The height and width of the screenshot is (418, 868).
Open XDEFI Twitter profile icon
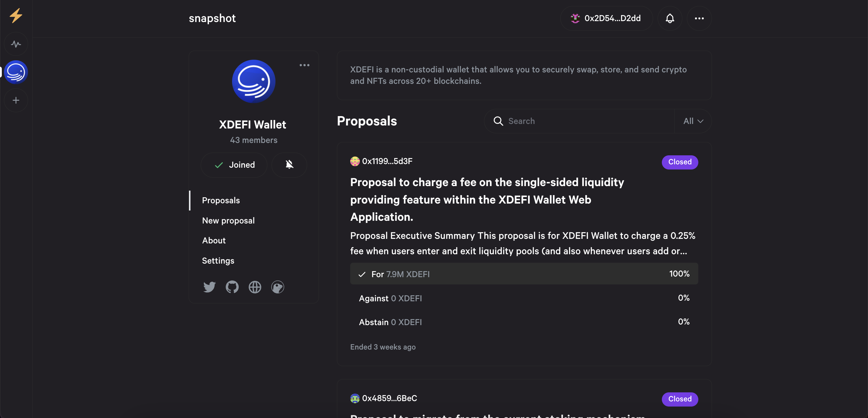(209, 287)
